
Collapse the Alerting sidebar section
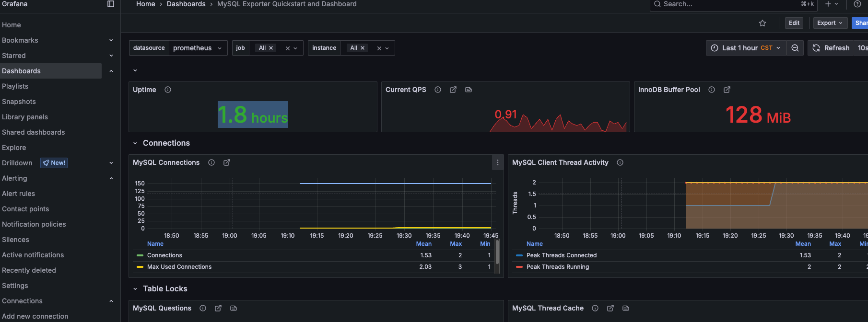pos(111,178)
